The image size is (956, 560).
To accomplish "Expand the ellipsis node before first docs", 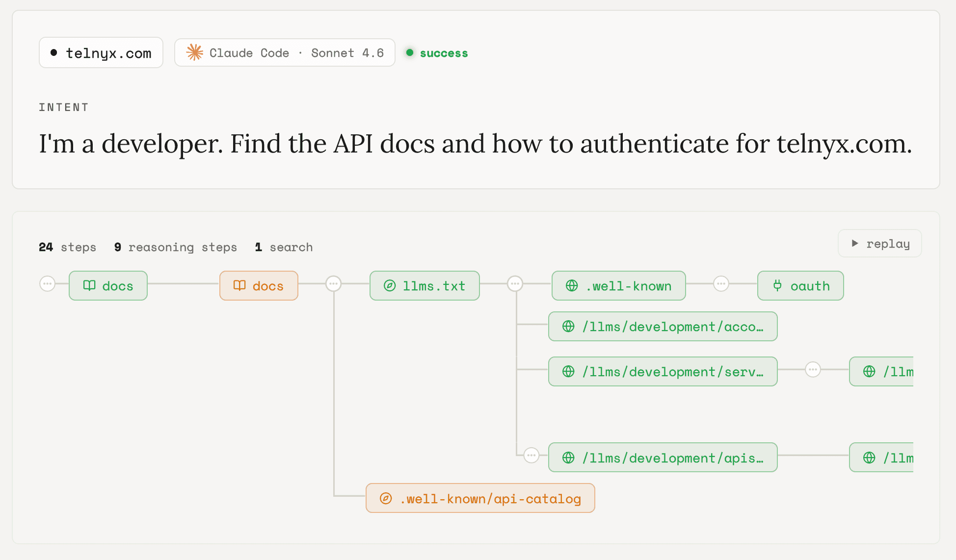I will (48, 283).
